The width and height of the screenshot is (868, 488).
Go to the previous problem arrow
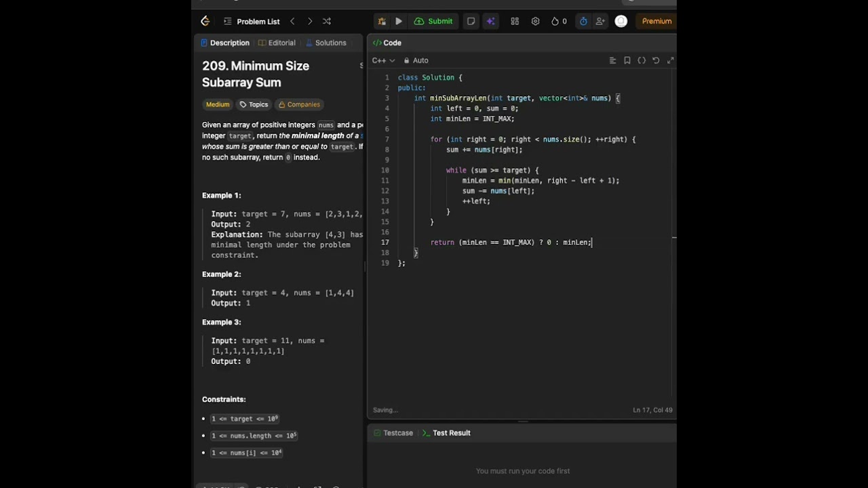pyautogui.click(x=292, y=21)
